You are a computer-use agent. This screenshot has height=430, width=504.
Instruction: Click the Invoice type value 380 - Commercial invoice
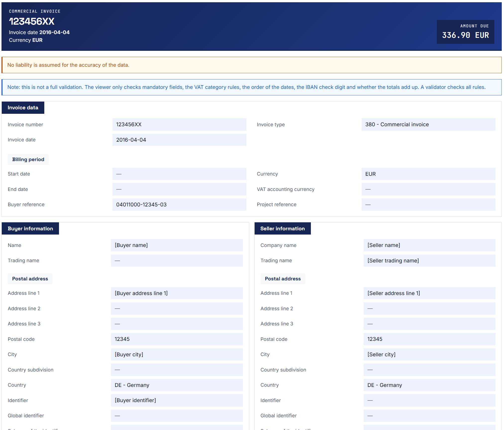[428, 124]
